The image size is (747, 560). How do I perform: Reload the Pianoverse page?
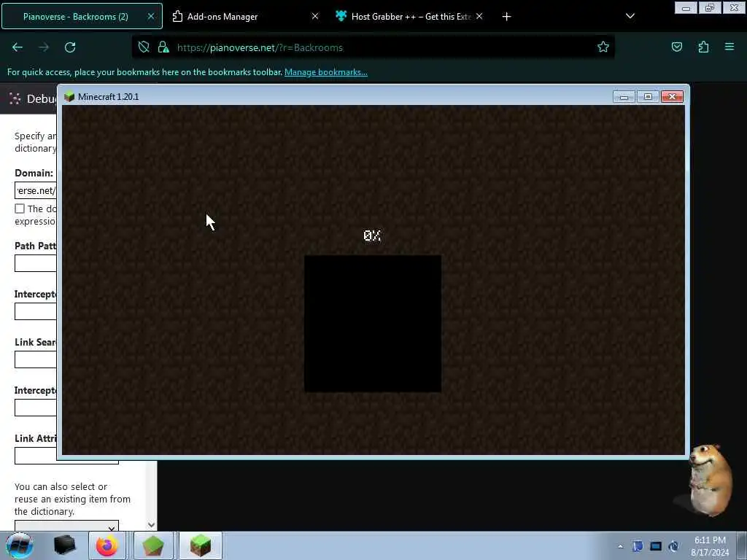[70, 47]
